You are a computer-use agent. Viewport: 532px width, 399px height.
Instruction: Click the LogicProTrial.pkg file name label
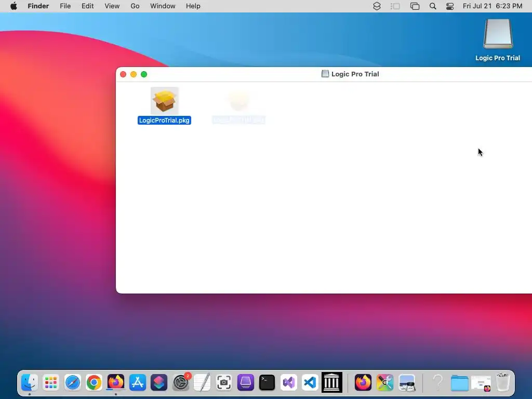tap(164, 121)
